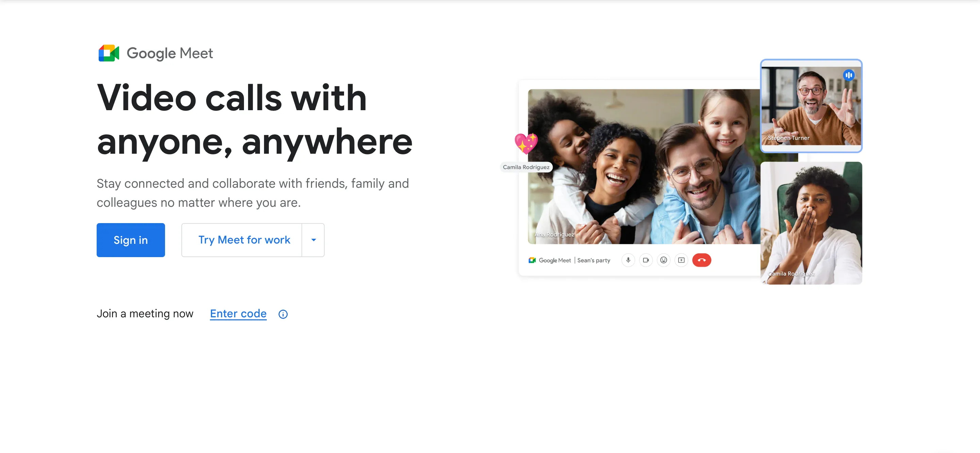The height and width of the screenshot is (453, 980).
Task: Expand the Try Meet for work dropdown arrow
Action: (313, 240)
